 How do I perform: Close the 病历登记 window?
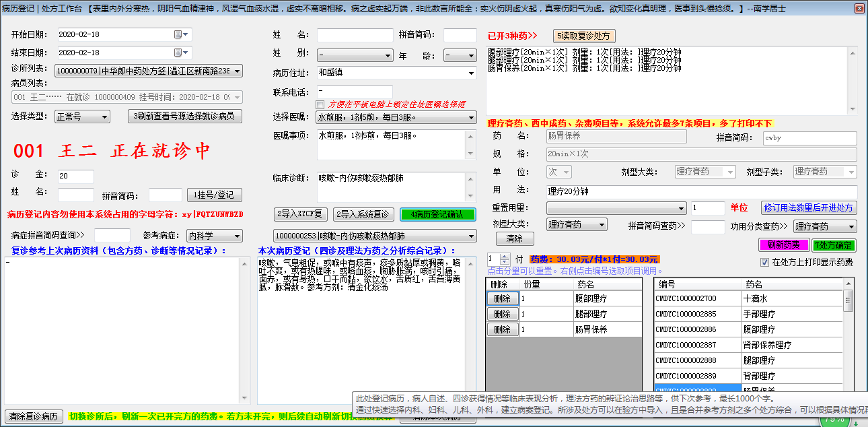pos(859,7)
